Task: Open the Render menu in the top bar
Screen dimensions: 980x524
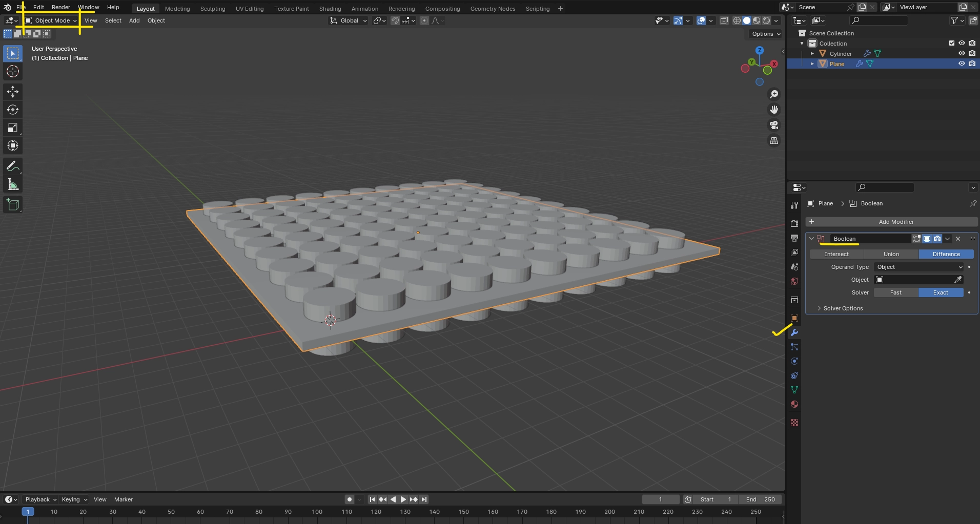Action: click(x=61, y=7)
